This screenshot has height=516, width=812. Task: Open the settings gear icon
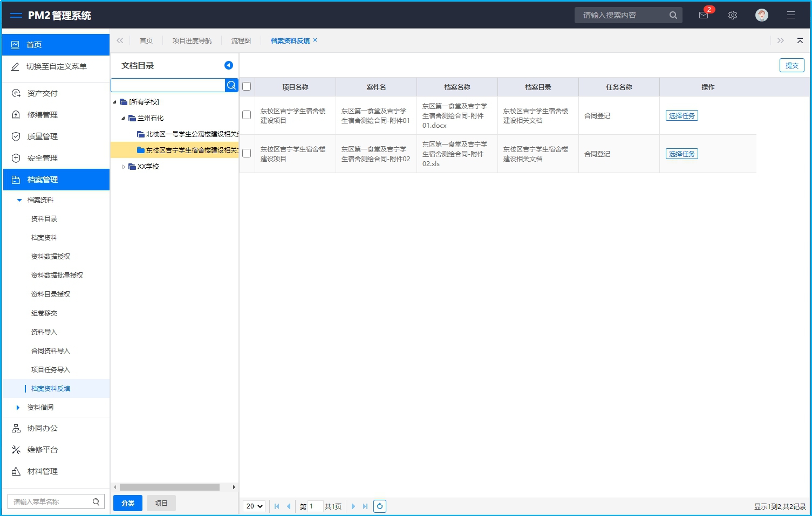point(732,15)
